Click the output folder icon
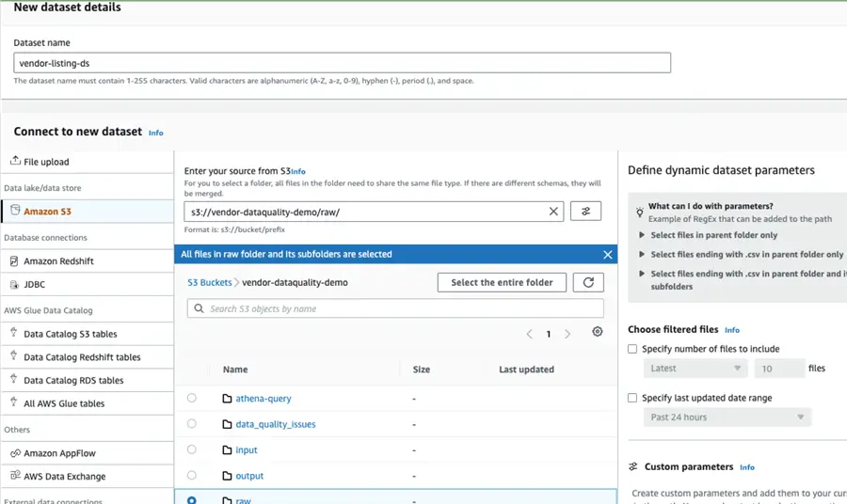Viewport: 847px width, 504px height. pos(227,476)
